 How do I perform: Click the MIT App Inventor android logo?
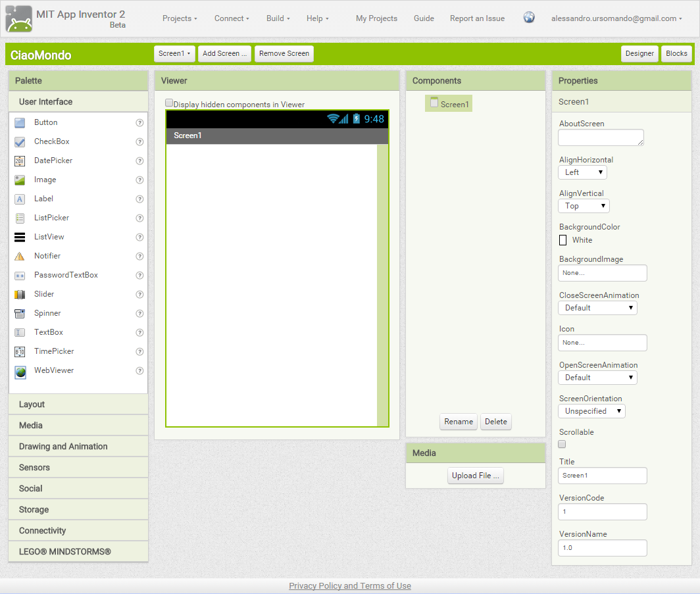[18, 18]
